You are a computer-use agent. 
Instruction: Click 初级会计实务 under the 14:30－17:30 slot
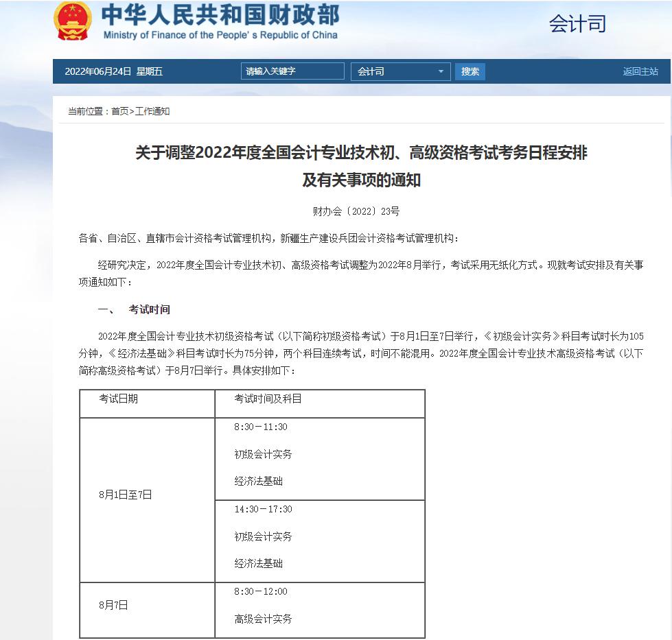(x=263, y=536)
